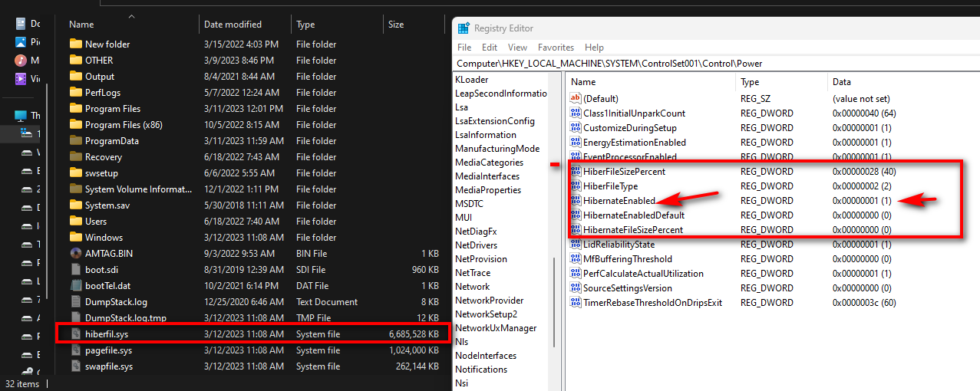Select the PerfCalculateActualUtilization value name
Viewport: 980px width, 391px height.
pos(643,273)
